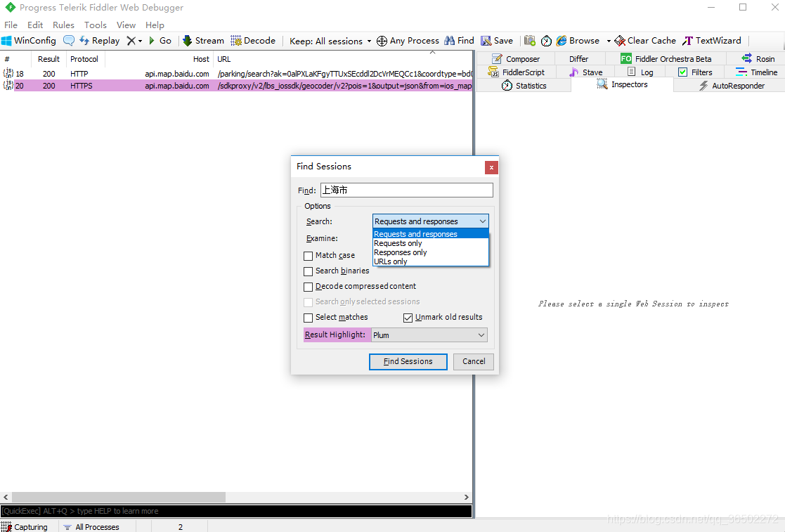Screen dimensions: 785x532
Task: Uncheck Unmark old results checkbox
Action: click(408, 318)
